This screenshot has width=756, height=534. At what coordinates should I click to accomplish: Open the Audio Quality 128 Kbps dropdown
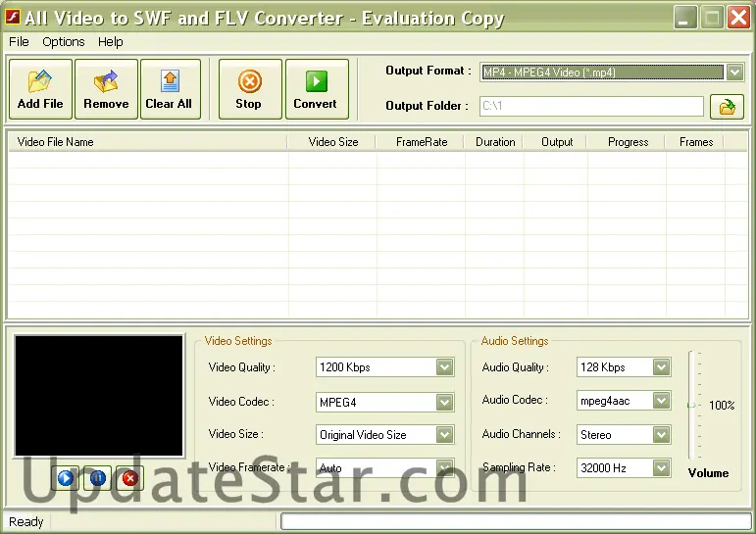[662, 367]
